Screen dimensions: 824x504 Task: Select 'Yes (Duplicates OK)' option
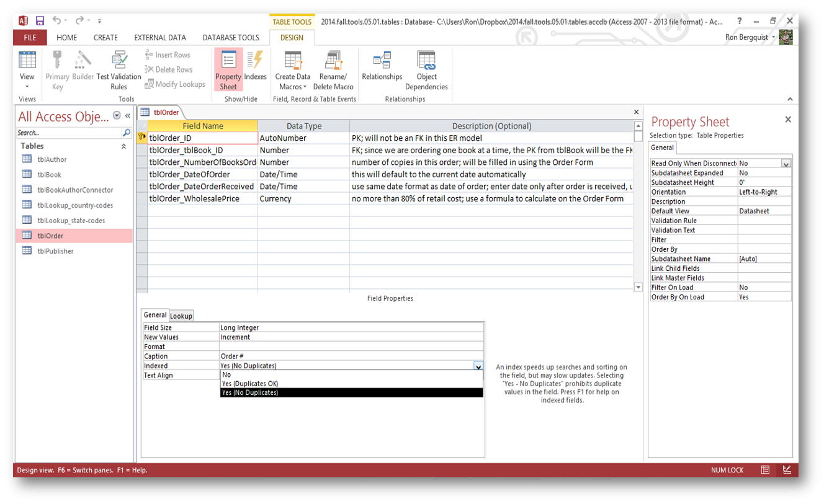tap(249, 384)
